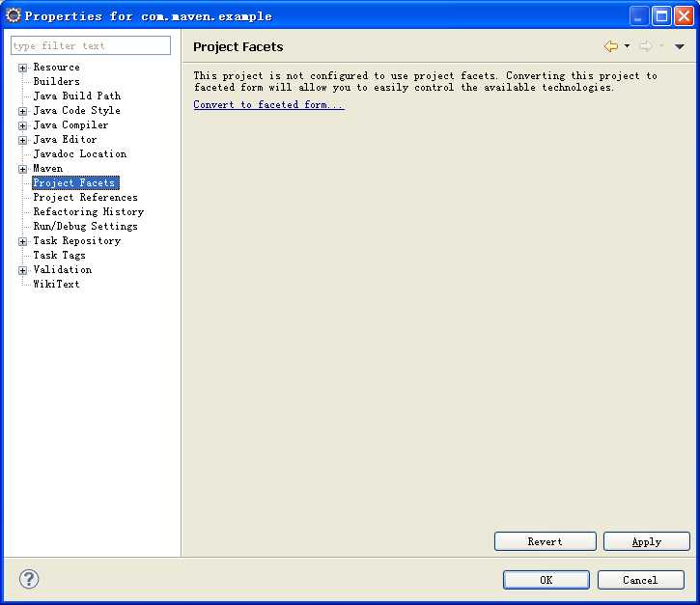Maximize the Properties window
The width and height of the screenshot is (700, 605).
point(661,16)
